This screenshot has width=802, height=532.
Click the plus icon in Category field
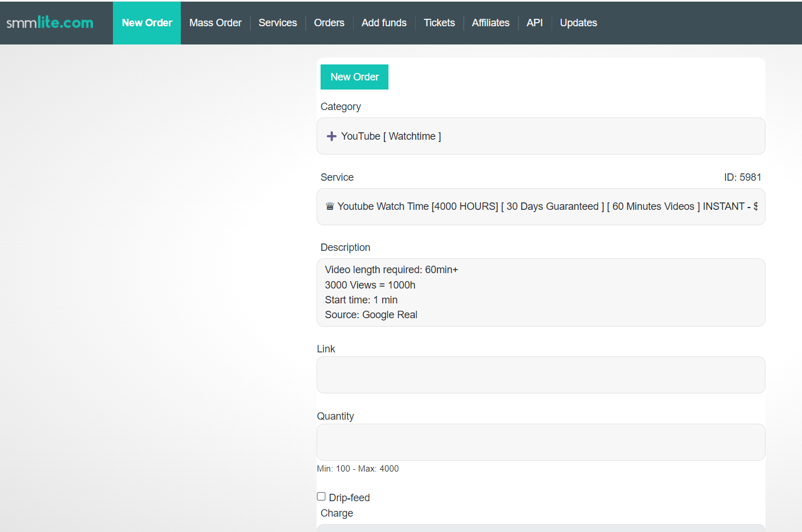[331, 136]
